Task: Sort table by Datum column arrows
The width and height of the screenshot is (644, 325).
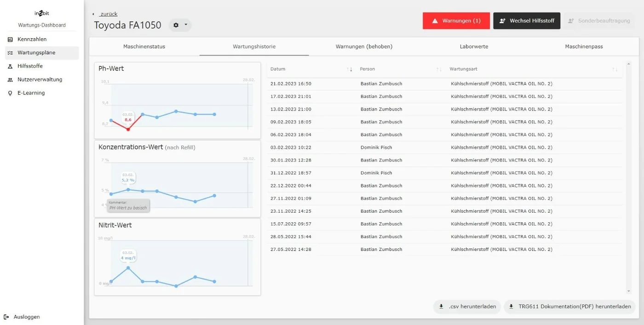Action: point(349,69)
